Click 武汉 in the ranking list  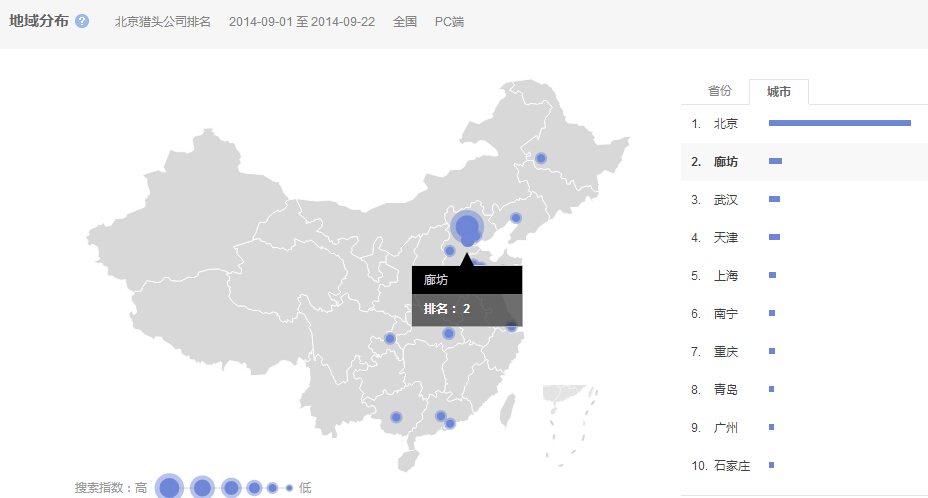click(x=726, y=200)
